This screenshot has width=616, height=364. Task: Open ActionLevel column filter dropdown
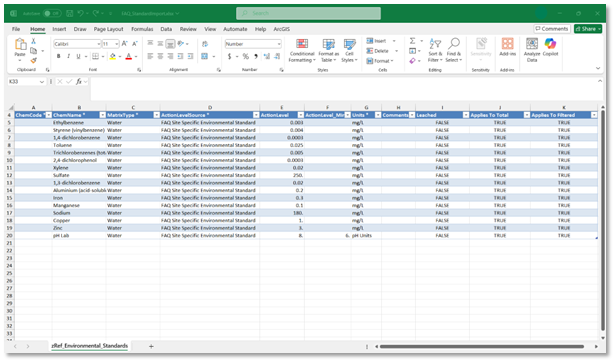[301, 115]
